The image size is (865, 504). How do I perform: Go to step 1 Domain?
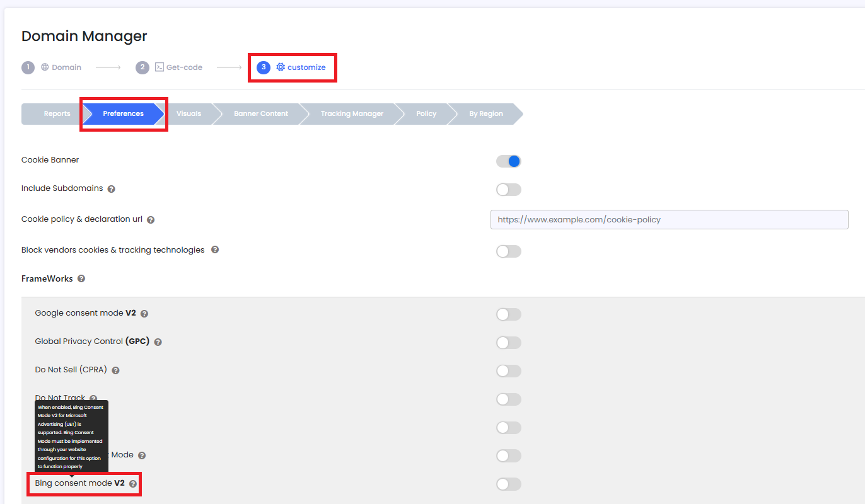coord(61,67)
